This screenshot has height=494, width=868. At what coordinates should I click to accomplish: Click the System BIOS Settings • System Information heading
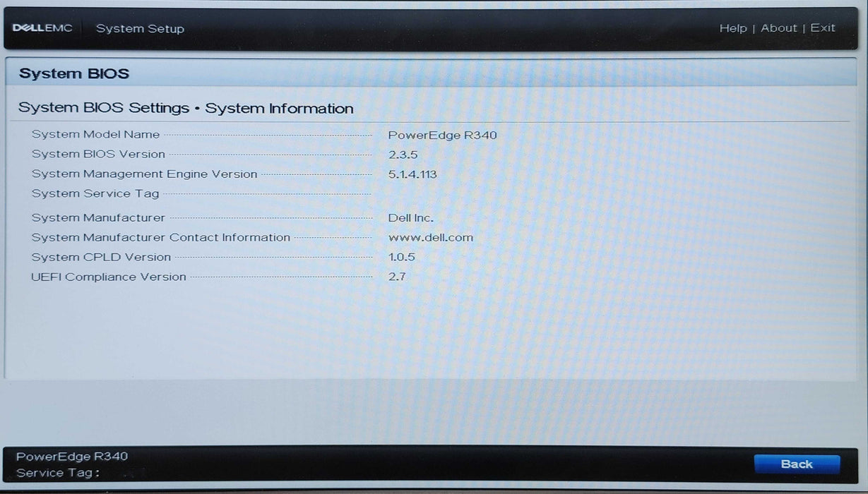click(x=186, y=108)
